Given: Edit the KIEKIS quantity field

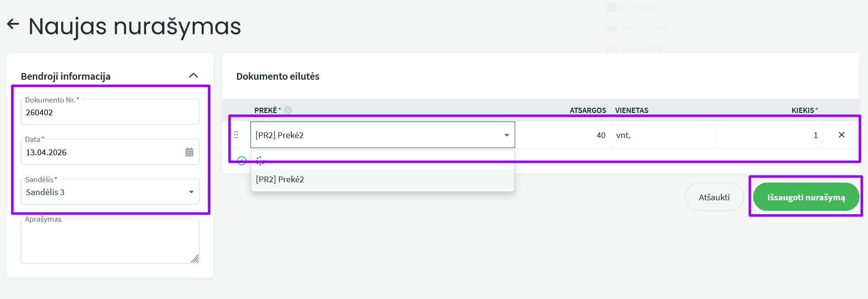Looking at the screenshot, I should (x=769, y=135).
